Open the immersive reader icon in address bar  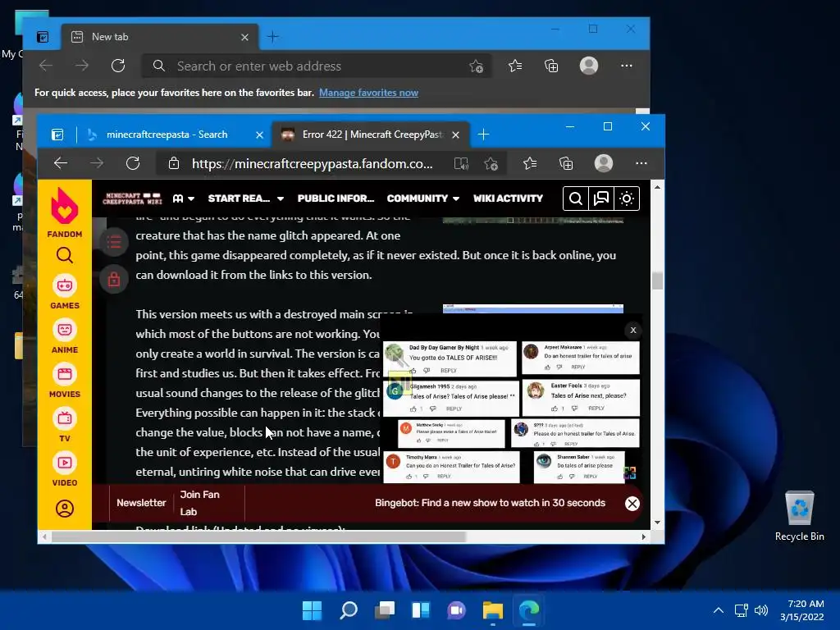pos(461,163)
